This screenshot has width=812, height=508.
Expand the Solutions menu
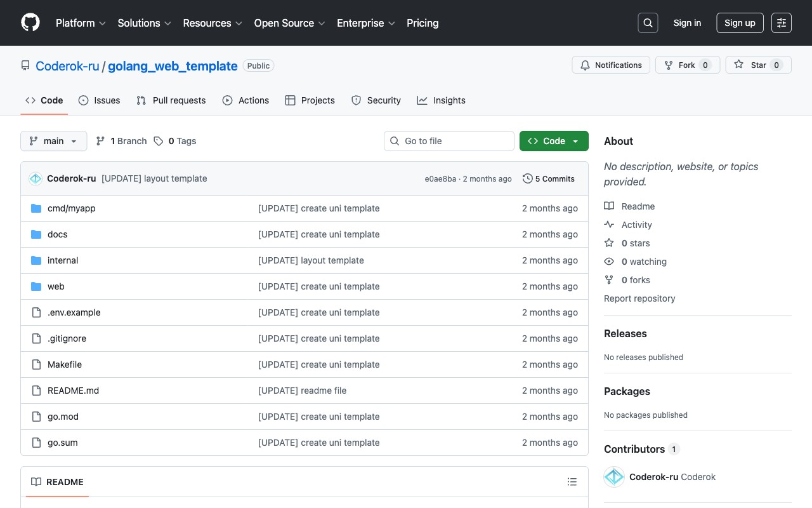point(145,23)
